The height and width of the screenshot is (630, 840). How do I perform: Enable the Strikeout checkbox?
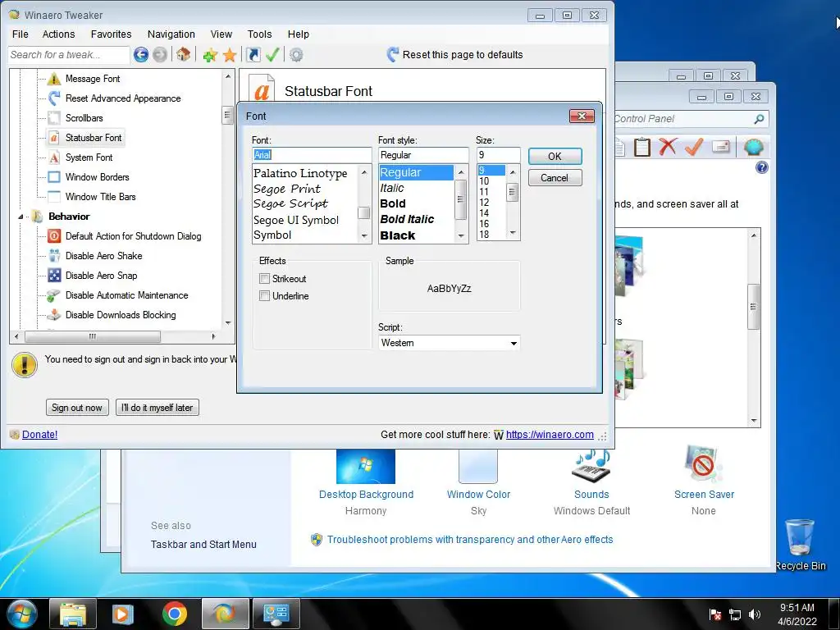[264, 279]
